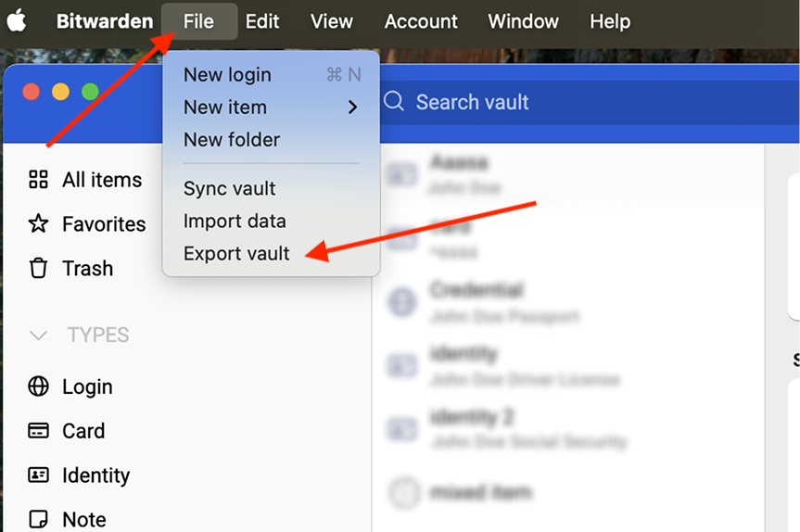
Task: Close the Bitwarden window with red button
Action: click(32, 92)
